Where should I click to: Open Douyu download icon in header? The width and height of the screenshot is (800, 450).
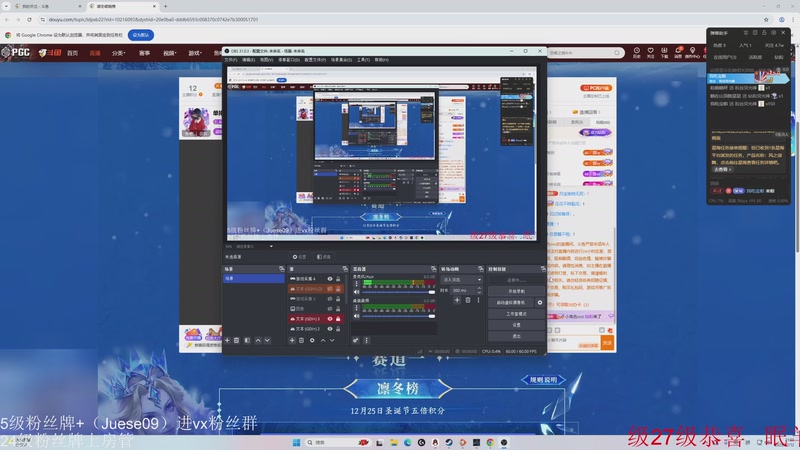point(664,51)
